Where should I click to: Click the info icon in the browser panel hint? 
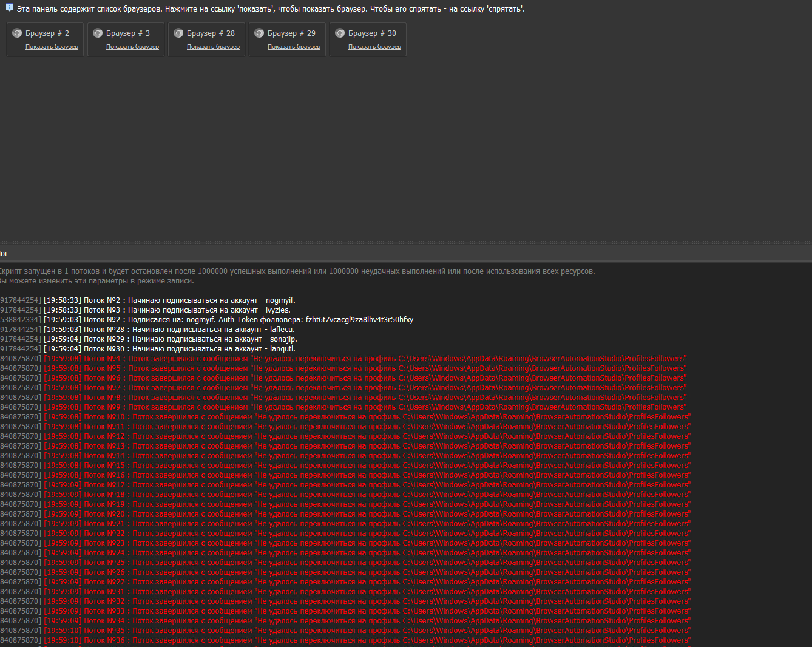[x=9, y=8]
